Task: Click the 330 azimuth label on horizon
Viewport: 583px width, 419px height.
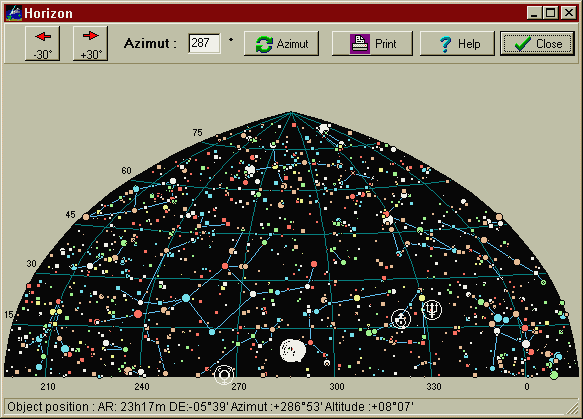Action: click(434, 387)
